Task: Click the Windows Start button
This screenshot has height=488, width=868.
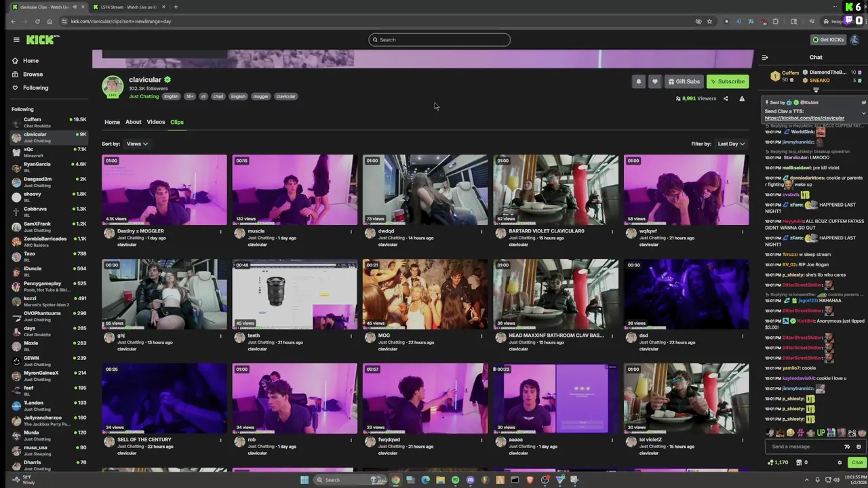Action: 304,480
